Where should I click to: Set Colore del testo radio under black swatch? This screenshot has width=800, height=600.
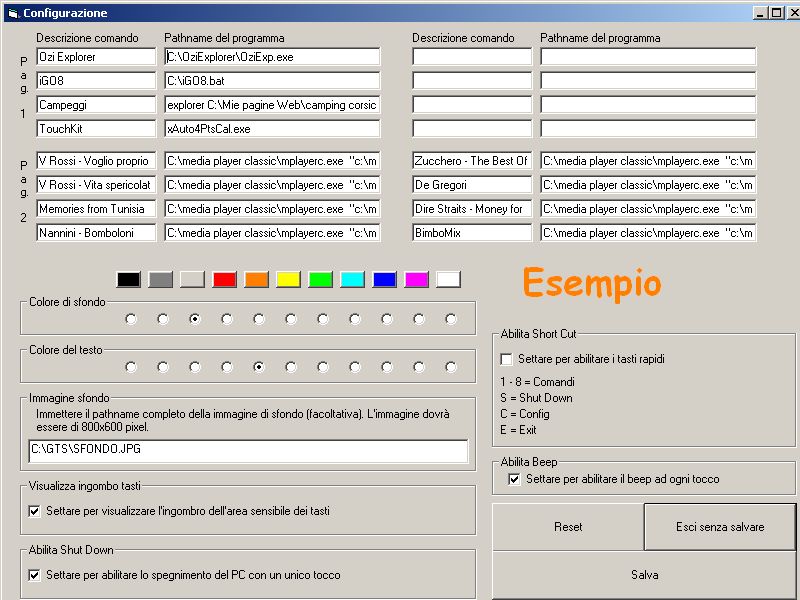(131, 367)
